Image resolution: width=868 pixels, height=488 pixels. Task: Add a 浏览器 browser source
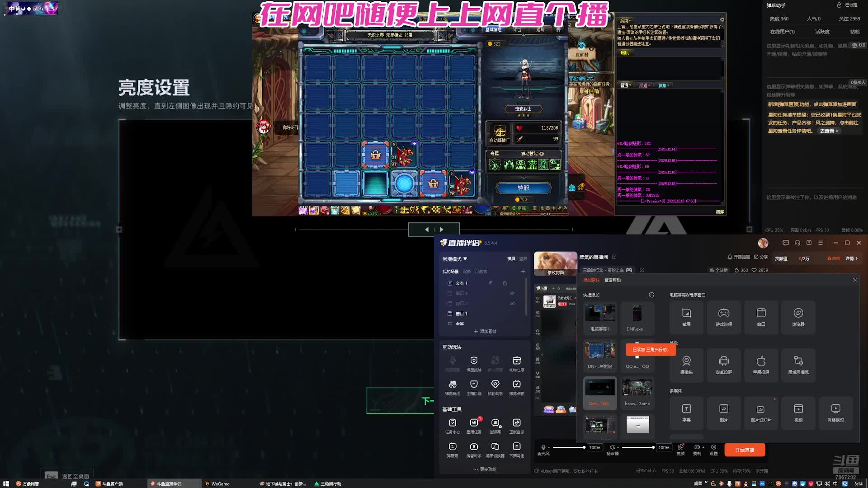(798, 317)
